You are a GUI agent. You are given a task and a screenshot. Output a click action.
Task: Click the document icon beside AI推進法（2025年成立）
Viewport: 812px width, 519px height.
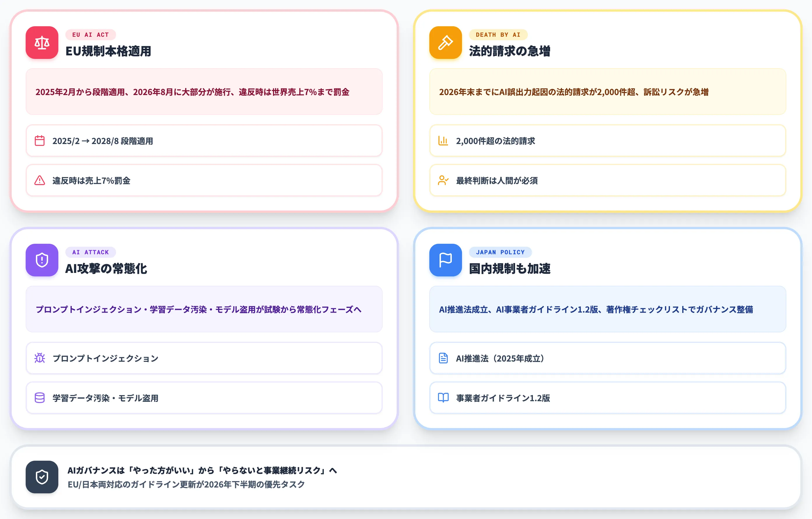[x=443, y=358]
